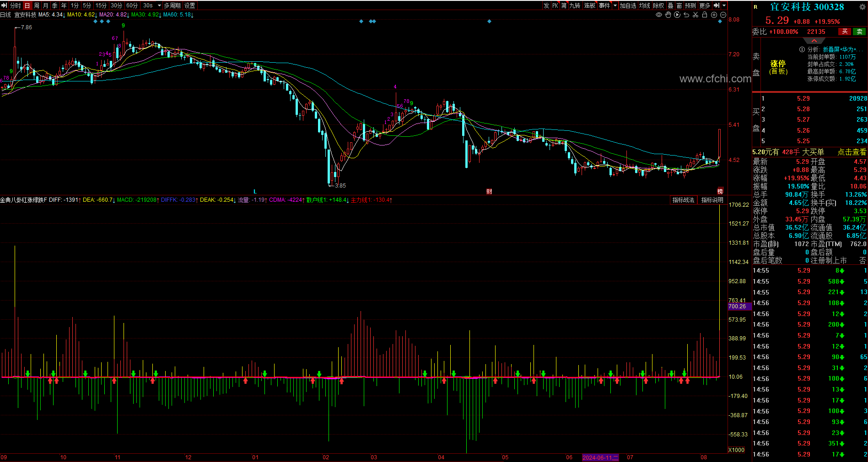
Task: Open the 榜 ranking marker
Action: pos(720,192)
